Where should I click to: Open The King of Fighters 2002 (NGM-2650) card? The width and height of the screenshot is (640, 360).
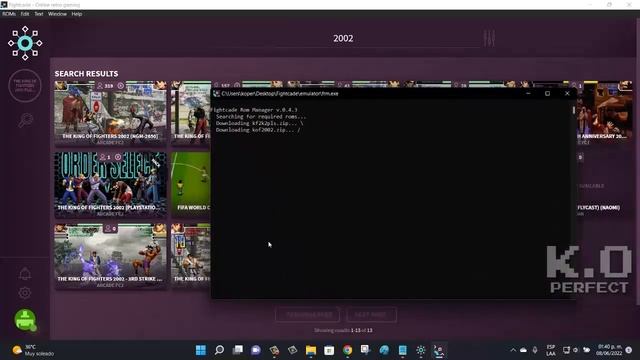(x=110, y=113)
